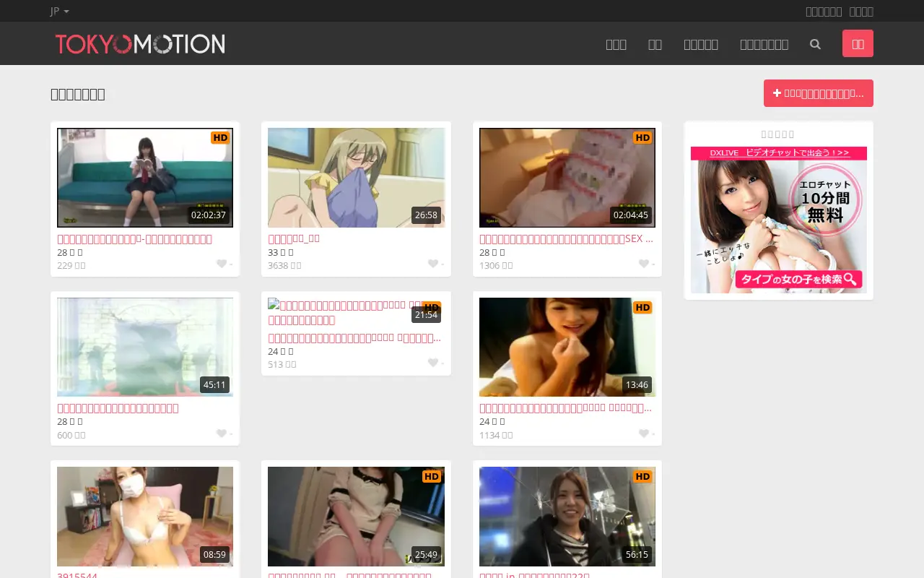The image size is (924, 578).
Task: Open the 45:11 video thumbnail
Action: [145, 347]
